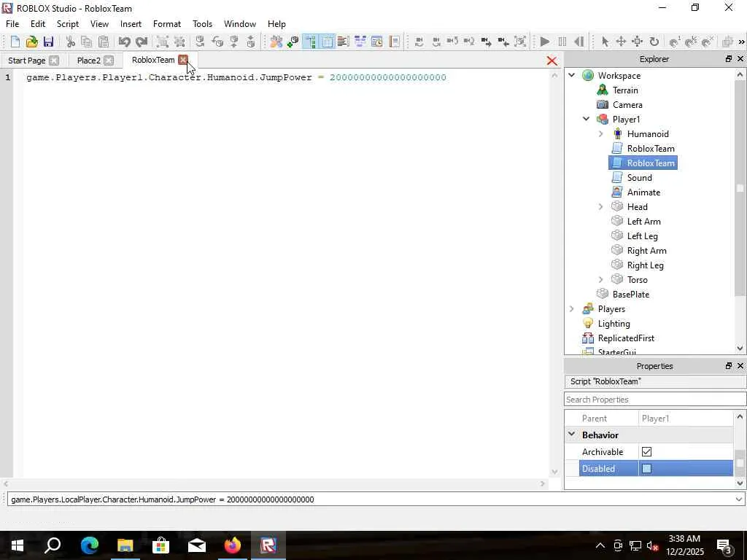Close the RobloxTeam script tab
The image size is (747, 560).
[x=183, y=60]
